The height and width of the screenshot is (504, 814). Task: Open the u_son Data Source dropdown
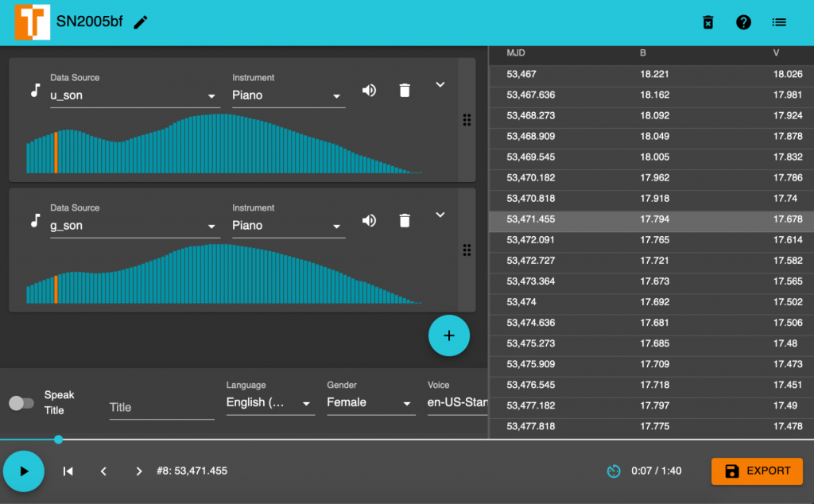(135, 95)
